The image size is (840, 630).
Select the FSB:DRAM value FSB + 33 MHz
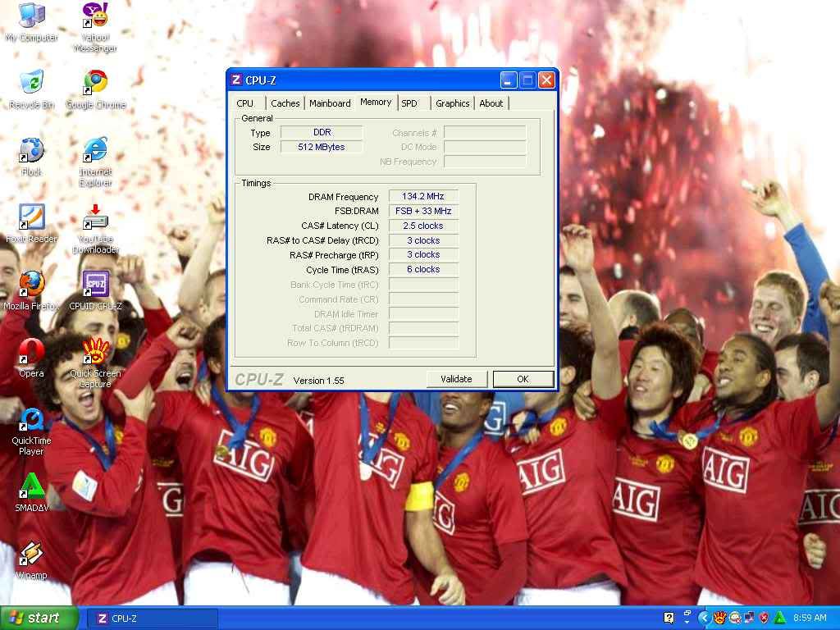tap(423, 211)
